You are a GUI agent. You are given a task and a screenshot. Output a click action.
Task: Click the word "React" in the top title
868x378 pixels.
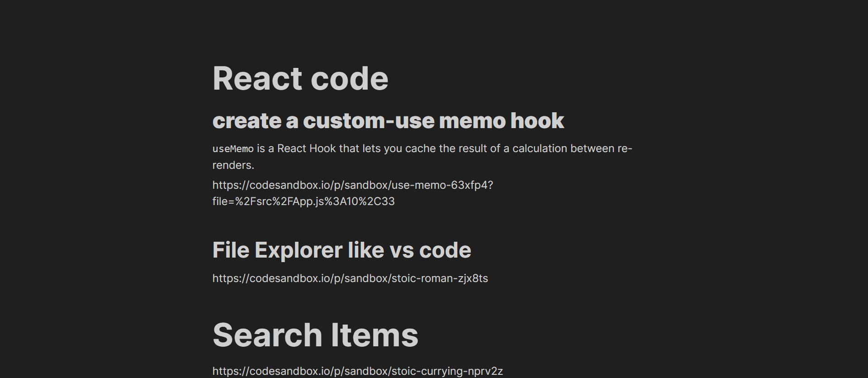[257, 79]
